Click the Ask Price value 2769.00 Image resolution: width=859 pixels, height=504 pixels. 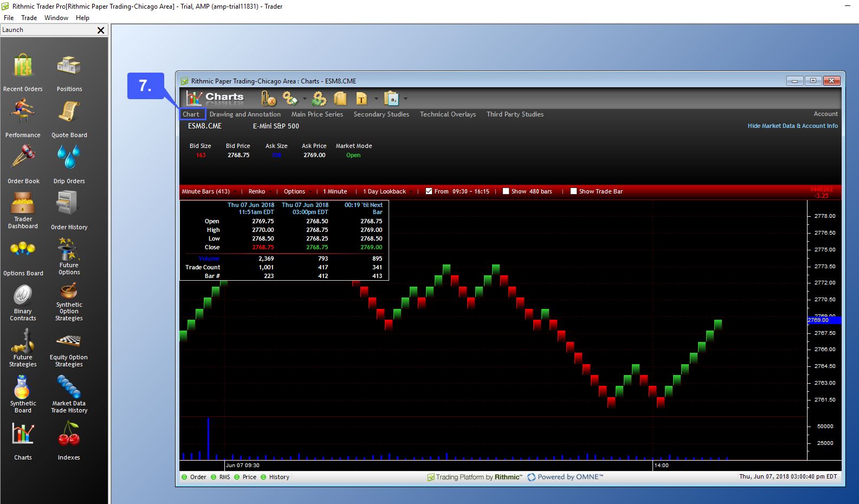tap(314, 155)
